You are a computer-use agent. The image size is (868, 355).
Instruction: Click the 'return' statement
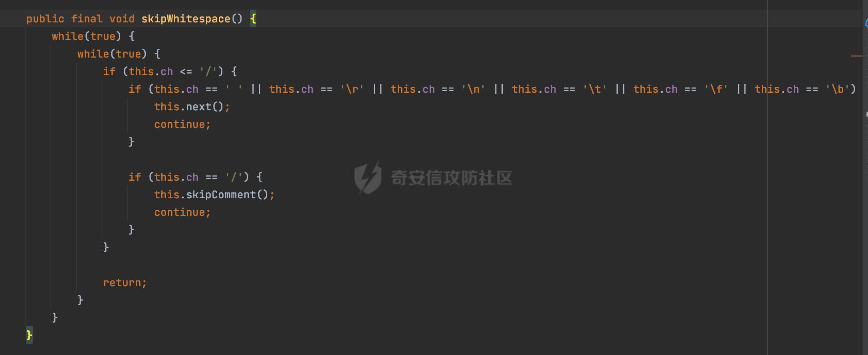[125, 283]
